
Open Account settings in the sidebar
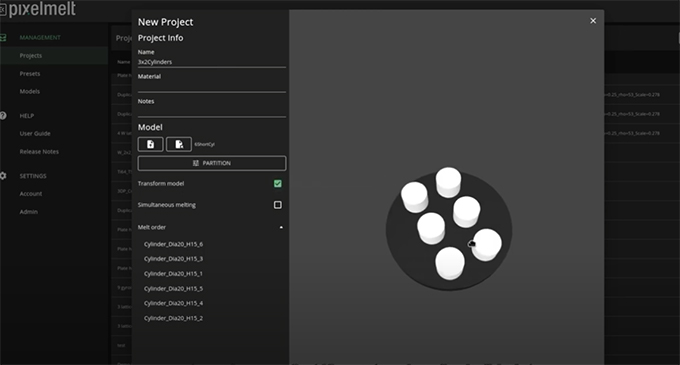pos(31,194)
